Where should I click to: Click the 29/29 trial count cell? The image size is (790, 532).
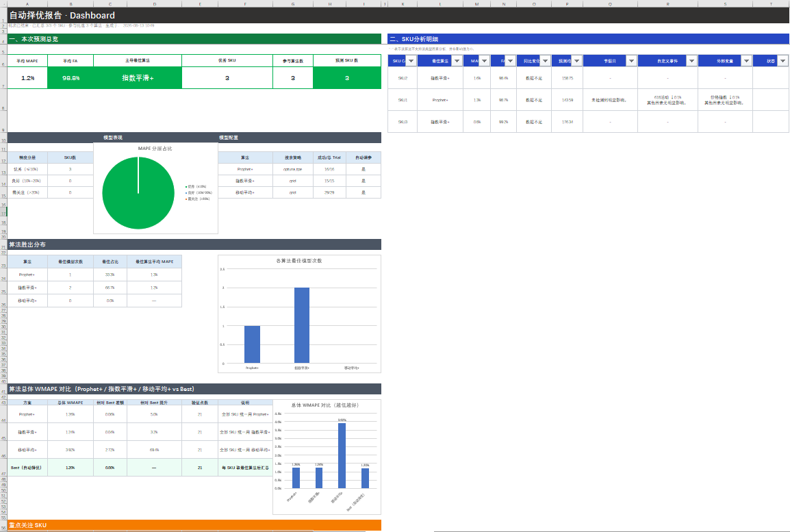tap(329, 192)
